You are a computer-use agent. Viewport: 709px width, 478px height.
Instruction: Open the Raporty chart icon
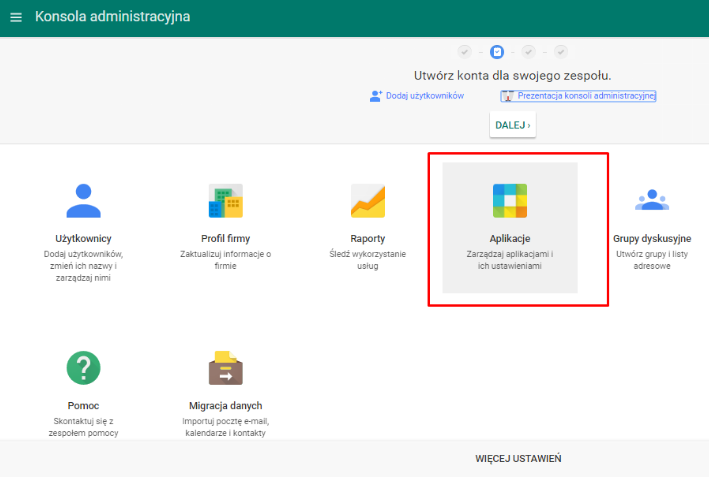click(368, 201)
